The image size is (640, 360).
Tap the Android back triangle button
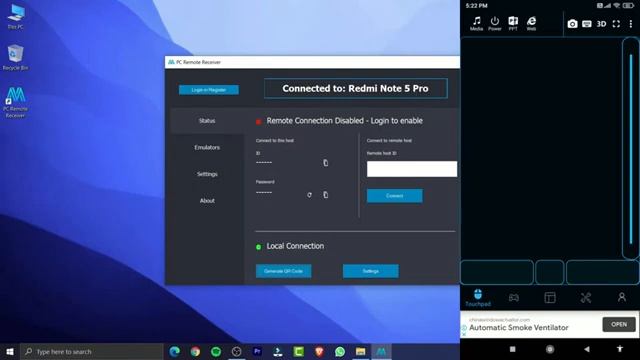pyautogui.click(x=587, y=349)
